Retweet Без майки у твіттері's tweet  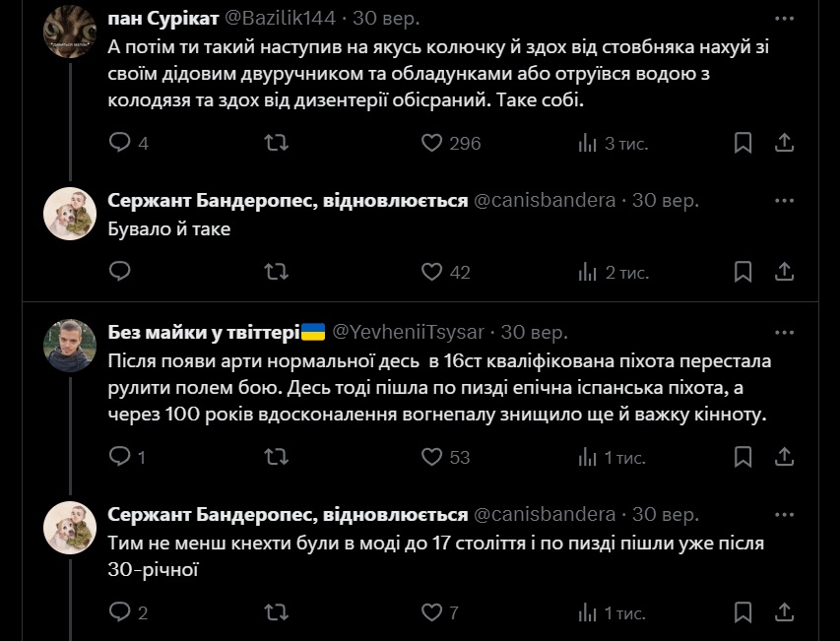(x=277, y=457)
